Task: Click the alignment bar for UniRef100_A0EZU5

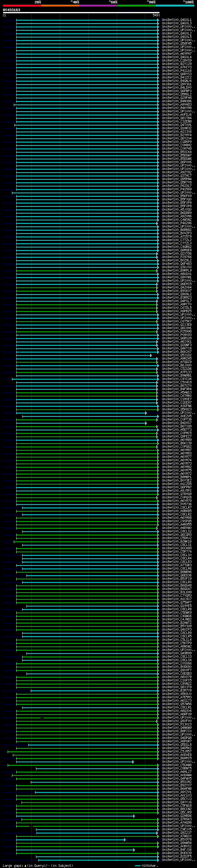Action: (90, 416)
